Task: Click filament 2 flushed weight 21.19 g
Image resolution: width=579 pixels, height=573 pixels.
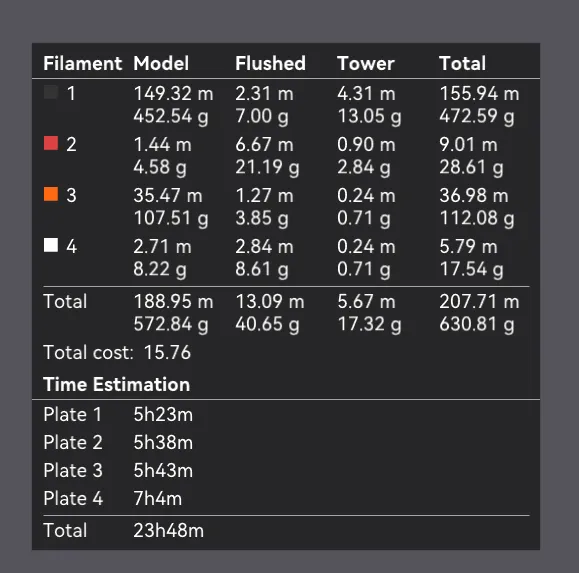Action: pyautogui.click(x=267, y=167)
